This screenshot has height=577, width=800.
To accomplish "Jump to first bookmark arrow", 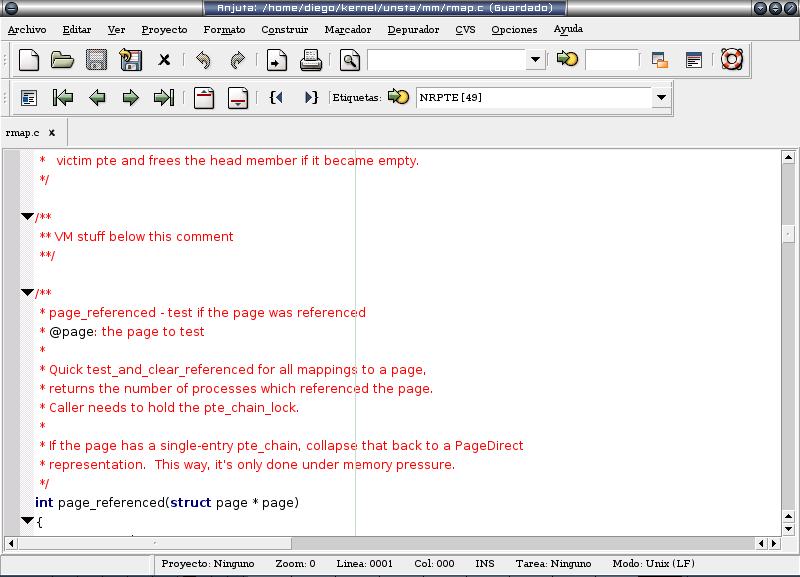I will 63,97.
